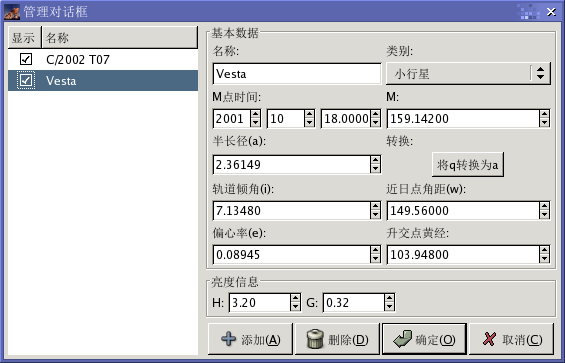Decrease the G value 0.32
The width and height of the screenshot is (565, 363).
coord(390,307)
